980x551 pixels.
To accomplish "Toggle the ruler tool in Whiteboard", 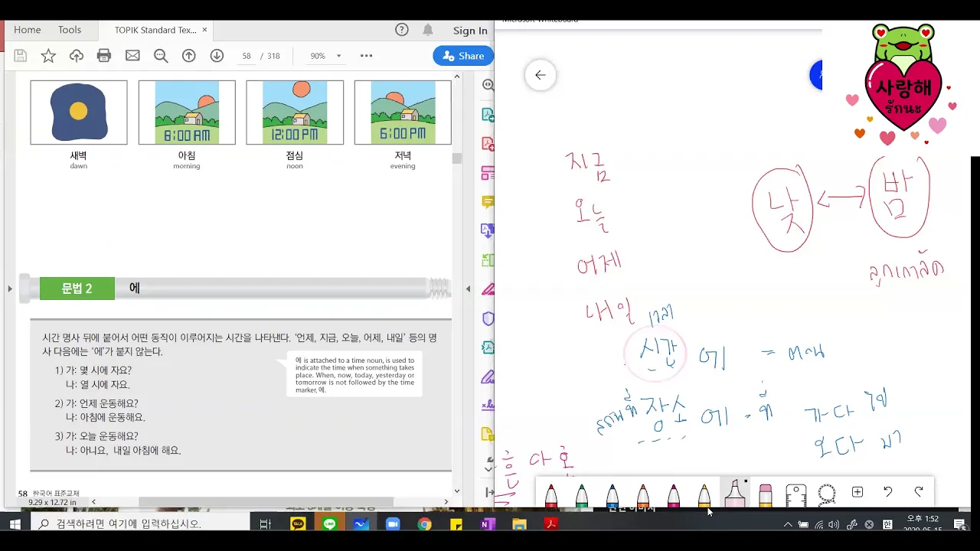I will (x=796, y=494).
